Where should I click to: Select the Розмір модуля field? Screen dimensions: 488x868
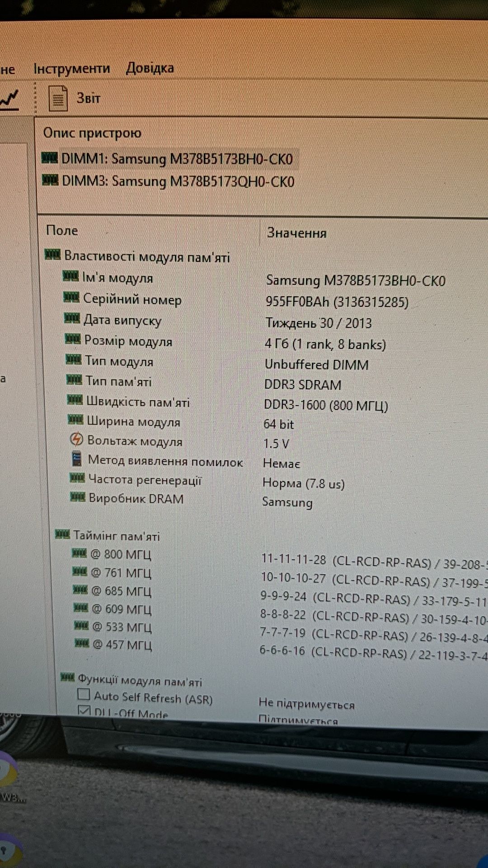[x=128, y=341]
